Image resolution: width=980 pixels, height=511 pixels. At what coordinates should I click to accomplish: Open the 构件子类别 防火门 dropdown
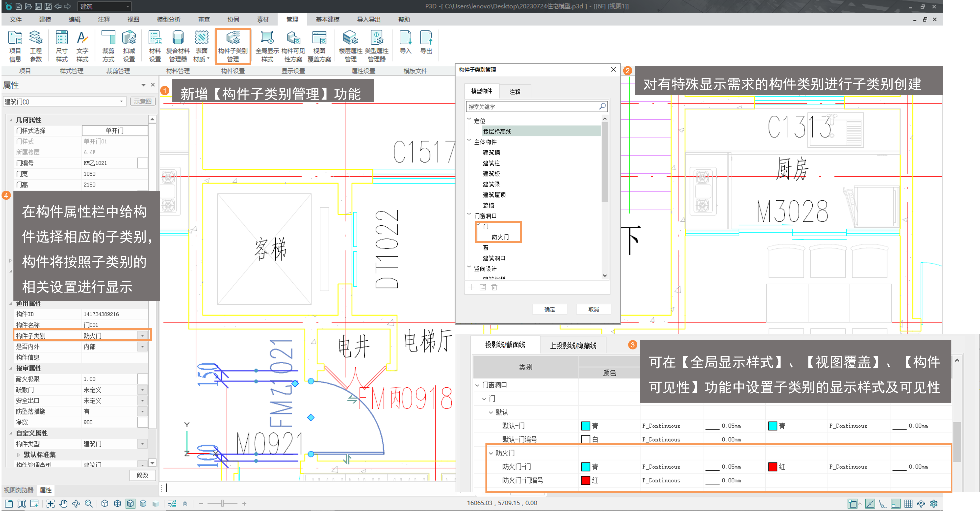coord(143,336)
